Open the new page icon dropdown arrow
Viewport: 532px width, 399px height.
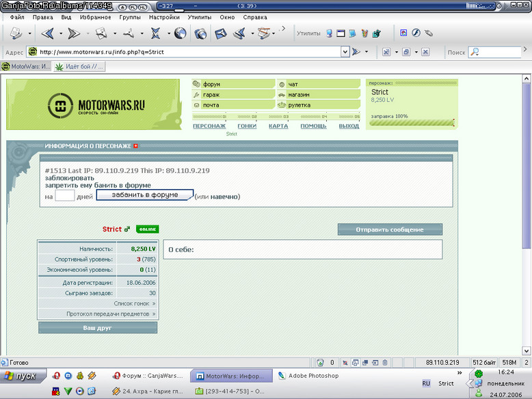(x=30, y=33)
